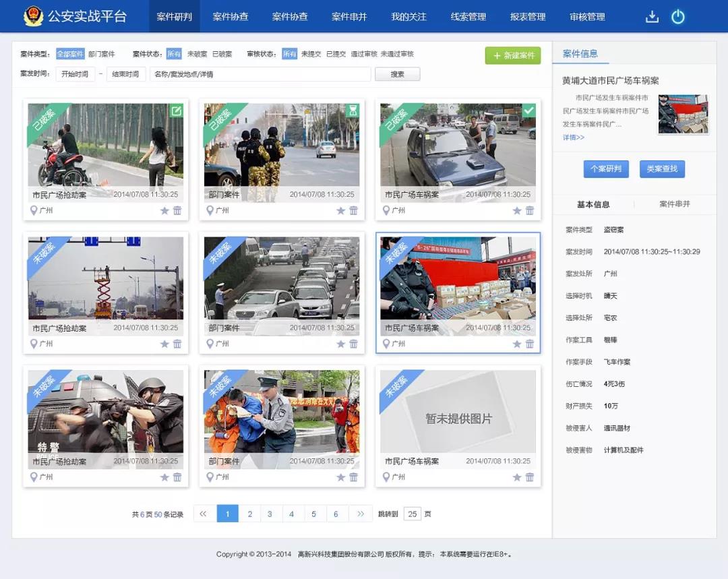Click the star icon under the 特警 robbery case card
The image size is (728, 579).
coord(164,477)
